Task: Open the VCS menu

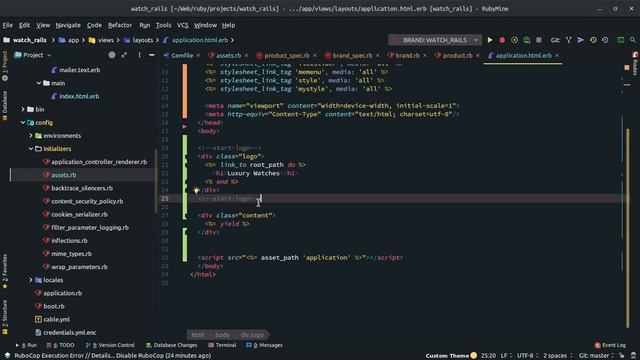Action: pos(182,25)
